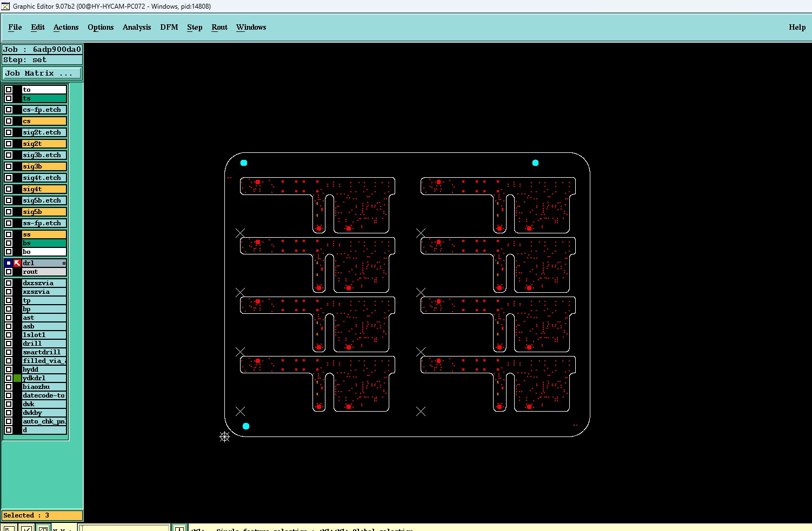The image size is (812, 531).
Task: Toggle display checkbox for the rout layer
Action: tap(9, 272)
